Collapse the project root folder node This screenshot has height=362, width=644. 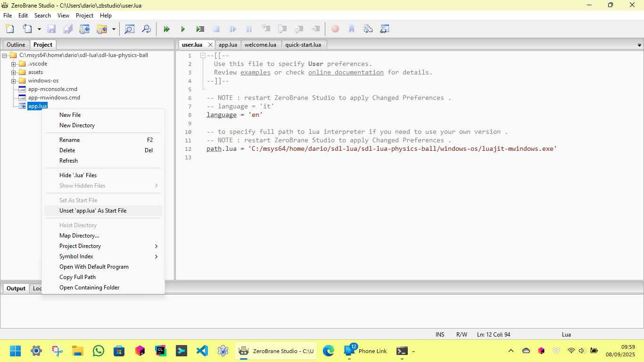click(5, 55)
